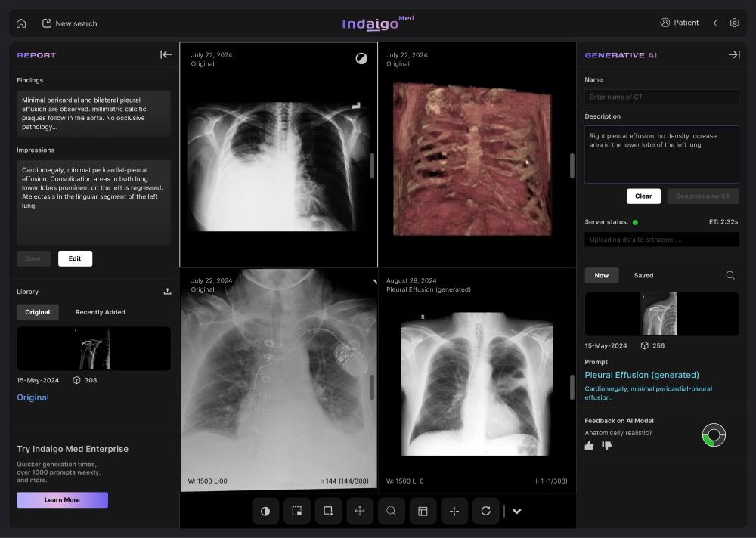Switch to the Now tab
The image size is (756, 538).
pyautogui.click(x=602, y=276)
